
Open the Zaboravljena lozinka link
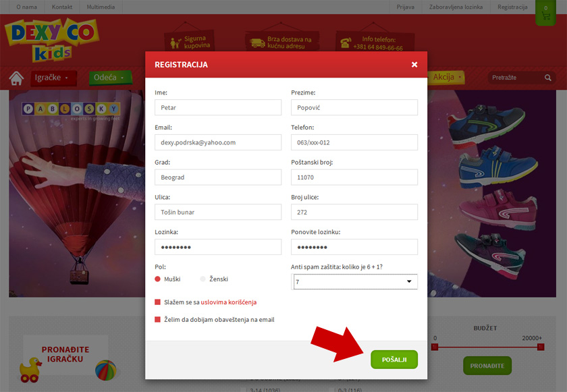click(456, 7)
